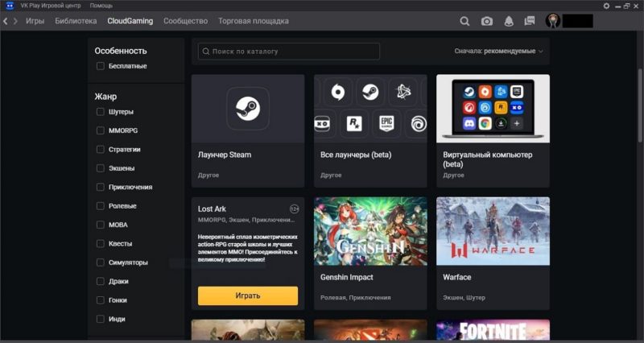The height and width of the screenshot is (343, 644).
Task: Click the Поиск по каталогу search field
Action: [289, 52]
